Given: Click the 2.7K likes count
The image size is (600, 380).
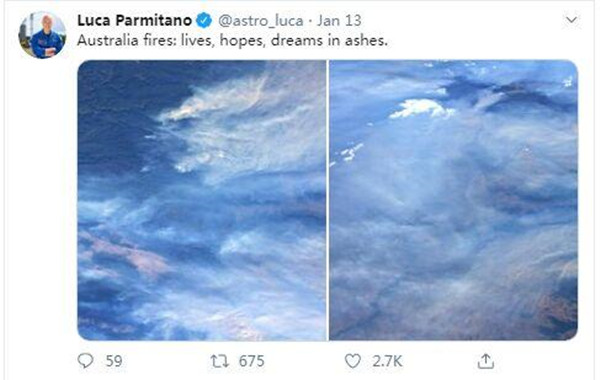Looking at the screenshot, I should point(387,361).
